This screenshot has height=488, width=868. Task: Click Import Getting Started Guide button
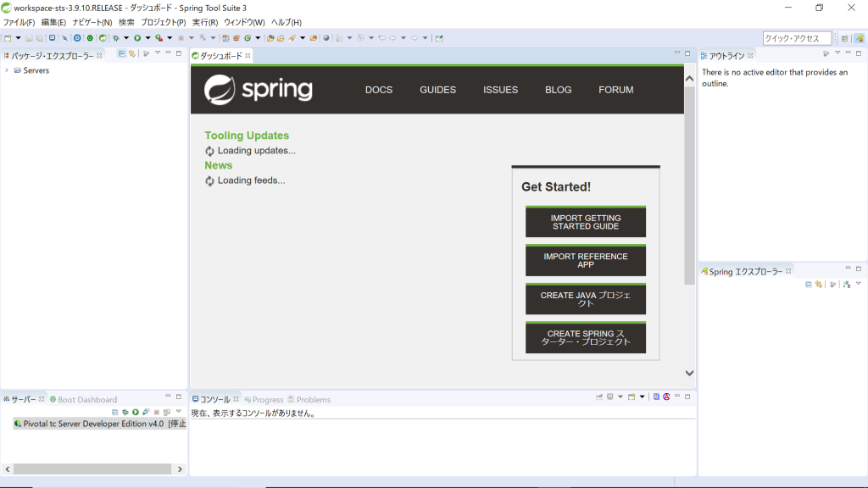pyautogui.click(x=586, y=222)
